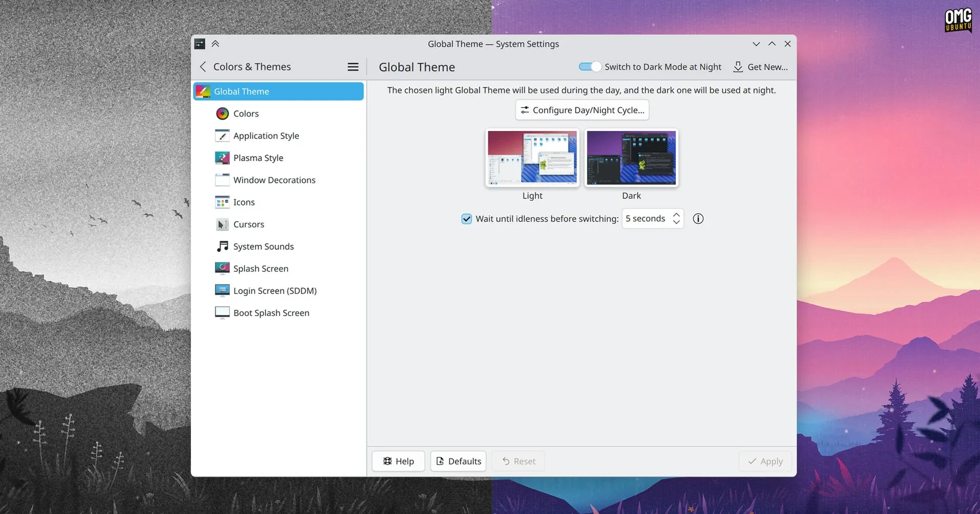Go back from Colors & Themes
Screen dimensions: 980x514
[x=203, y=67]
